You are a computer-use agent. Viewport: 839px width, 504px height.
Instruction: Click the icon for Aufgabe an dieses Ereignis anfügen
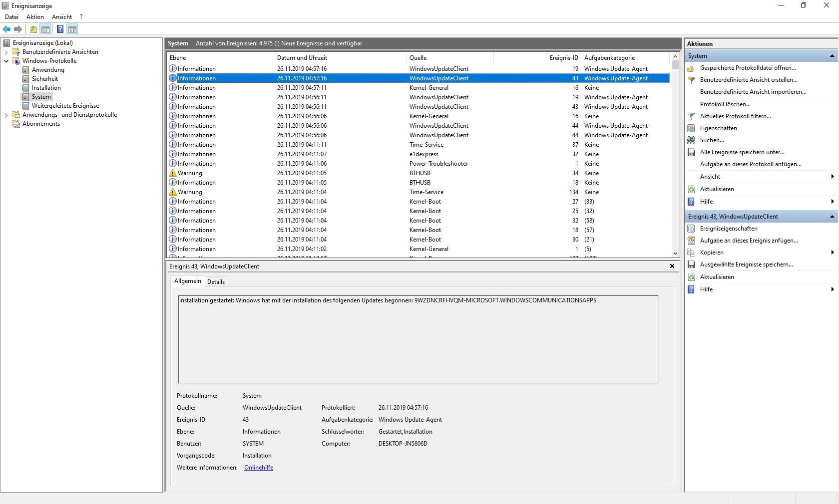point(691,241)
